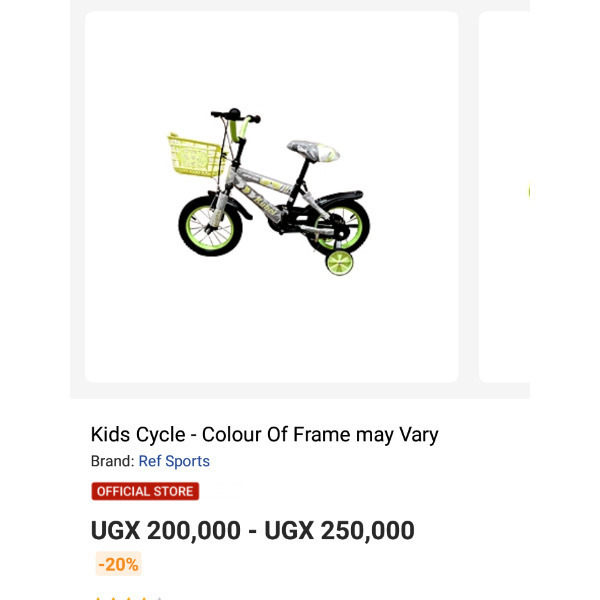Viewport: 600px width, 600px height.
Task: Click the rear wheel with black mudguard
Action: [339, 222]
